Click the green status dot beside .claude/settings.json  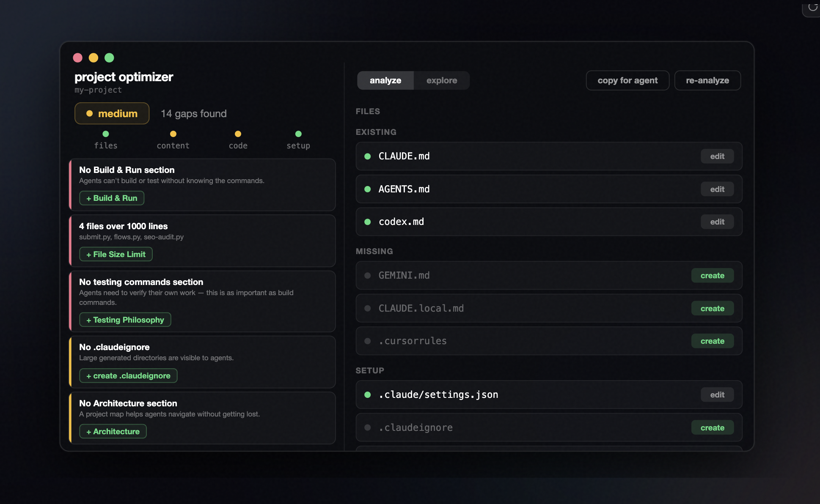[368, 394]
